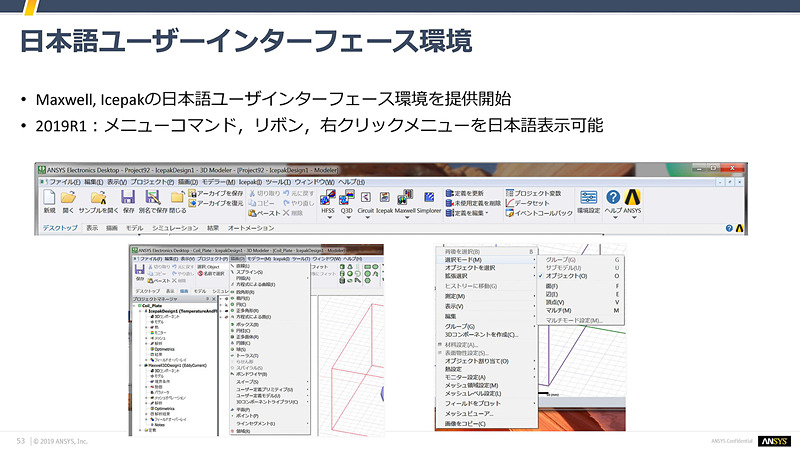Click アーカイブを保存 in the ribbon
Screen dimensions: 800x450
[216, 193]
